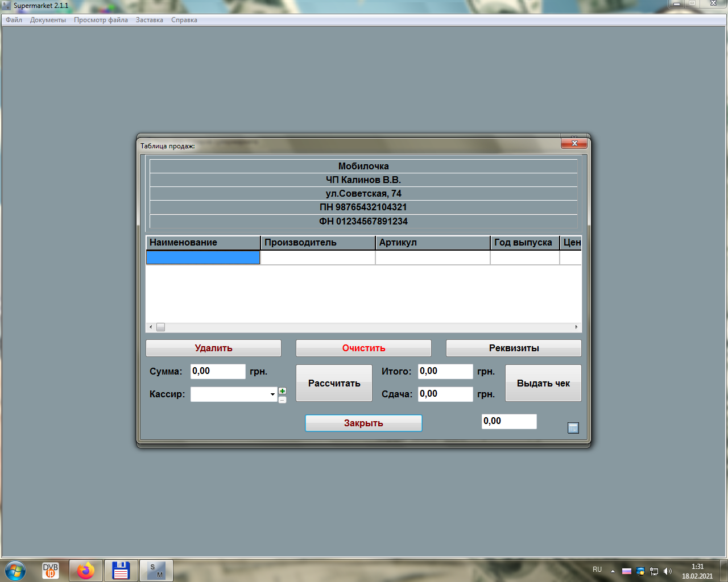Expand the Кассир dropdown list
This screenshot has height=582, width=728.
point(273,394)
